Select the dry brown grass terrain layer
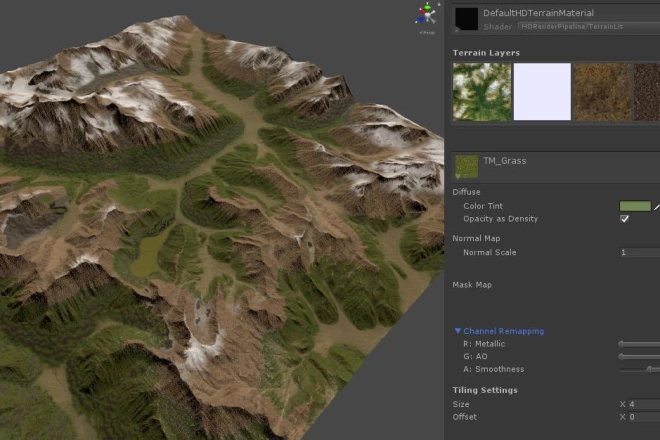Viewport: 660px width, 440px height. (x=602, y=92)
